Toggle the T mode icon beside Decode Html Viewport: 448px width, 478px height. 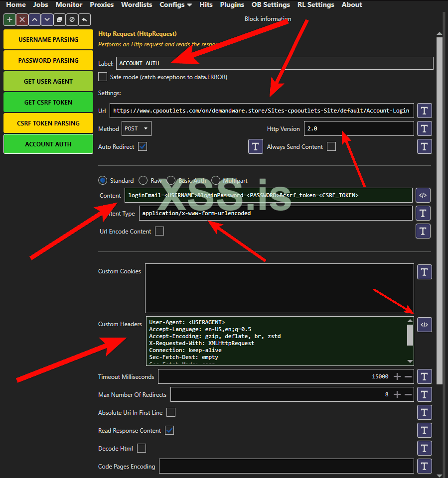pos(425,449)
